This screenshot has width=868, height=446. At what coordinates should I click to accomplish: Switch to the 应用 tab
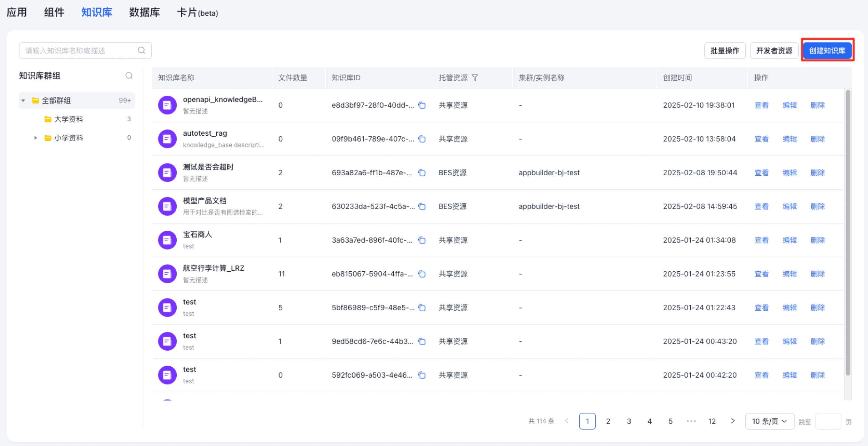click(x=17, y=12)
